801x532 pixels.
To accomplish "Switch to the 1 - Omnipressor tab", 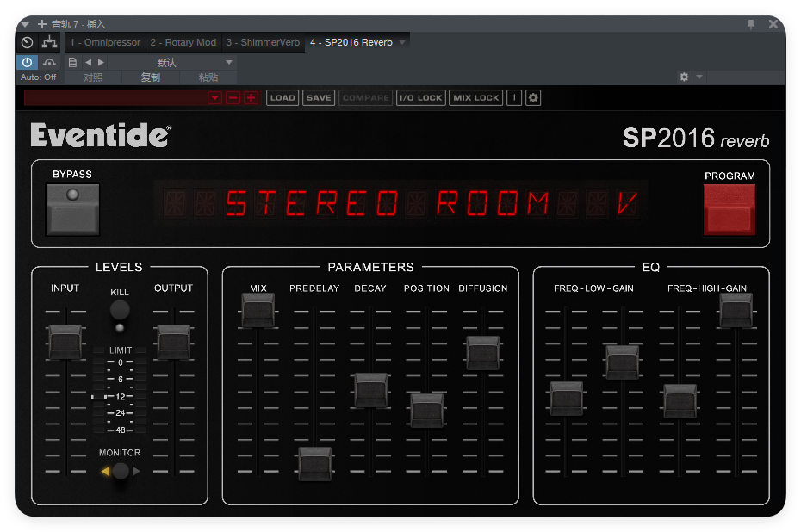I will [x=105, y=42].
